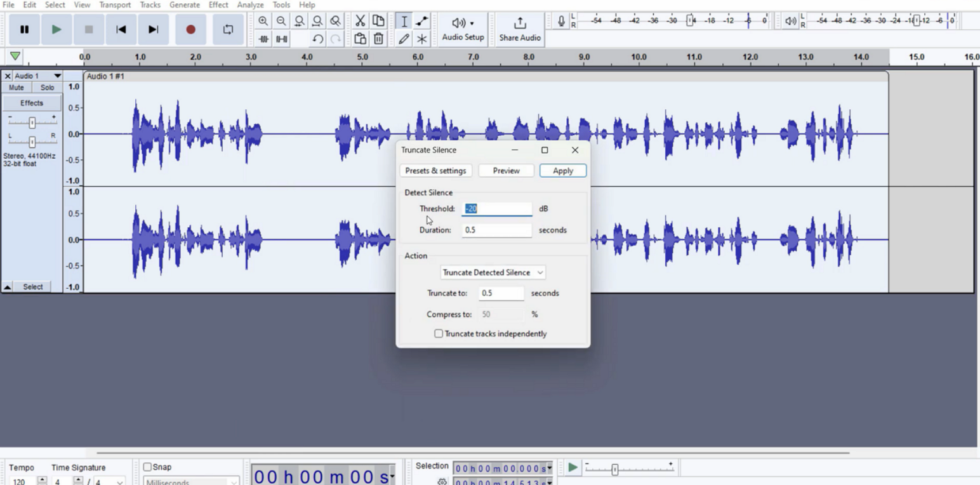Skip to end of the track

[x=153, y=29]
